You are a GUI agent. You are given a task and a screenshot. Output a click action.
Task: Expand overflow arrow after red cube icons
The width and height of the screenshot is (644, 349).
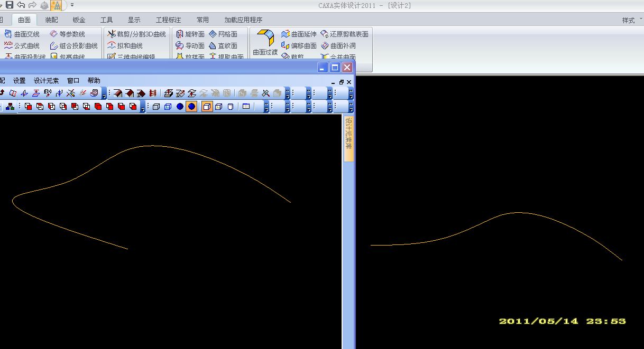pyautogui.click(x=143, y=107)
